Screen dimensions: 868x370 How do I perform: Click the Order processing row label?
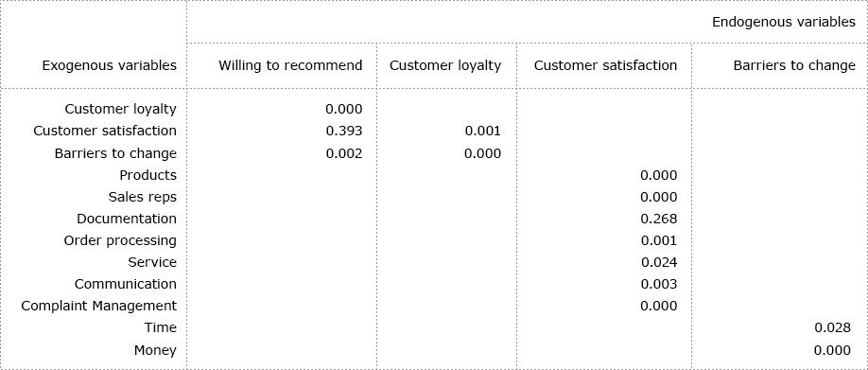click(120, 241)
